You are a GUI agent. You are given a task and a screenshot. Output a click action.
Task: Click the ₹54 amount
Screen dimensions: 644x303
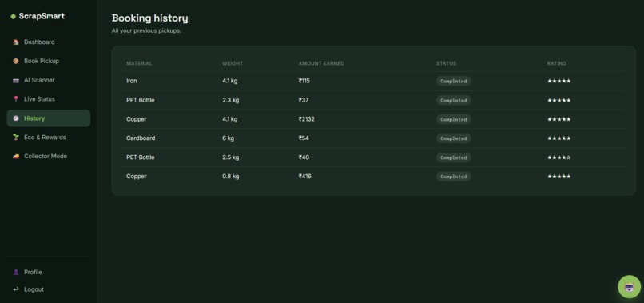(x=304, y=138)
